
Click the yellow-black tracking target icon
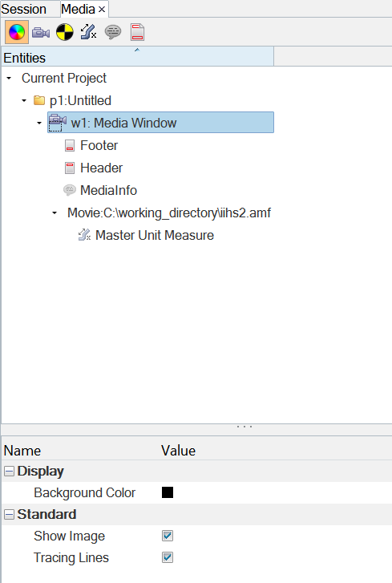(x=65, y=32)
